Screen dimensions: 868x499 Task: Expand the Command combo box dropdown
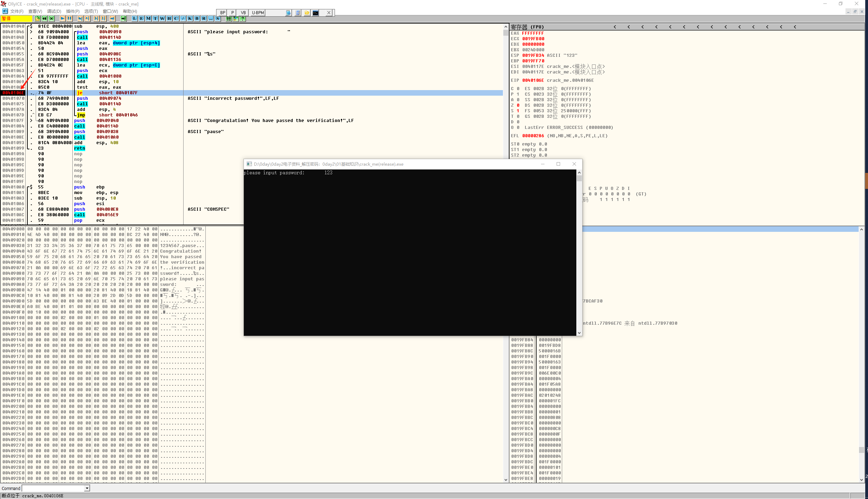click(x=87, y=488)
